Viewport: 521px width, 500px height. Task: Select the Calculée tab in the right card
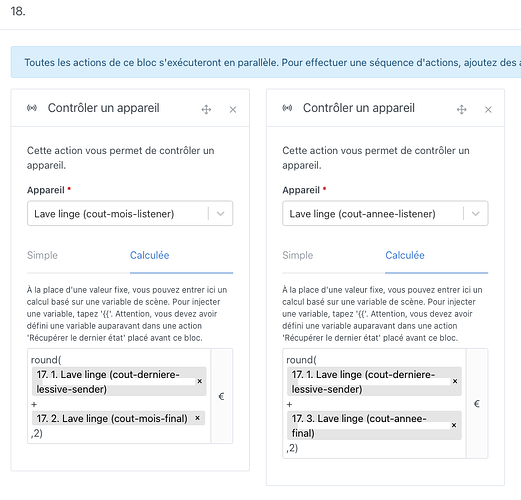405,255
